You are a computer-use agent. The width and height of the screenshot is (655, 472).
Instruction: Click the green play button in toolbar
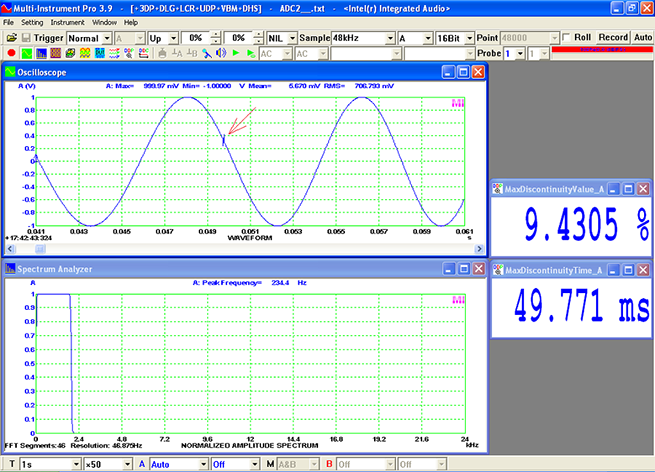pyautogui.click(x=235, y=52)
